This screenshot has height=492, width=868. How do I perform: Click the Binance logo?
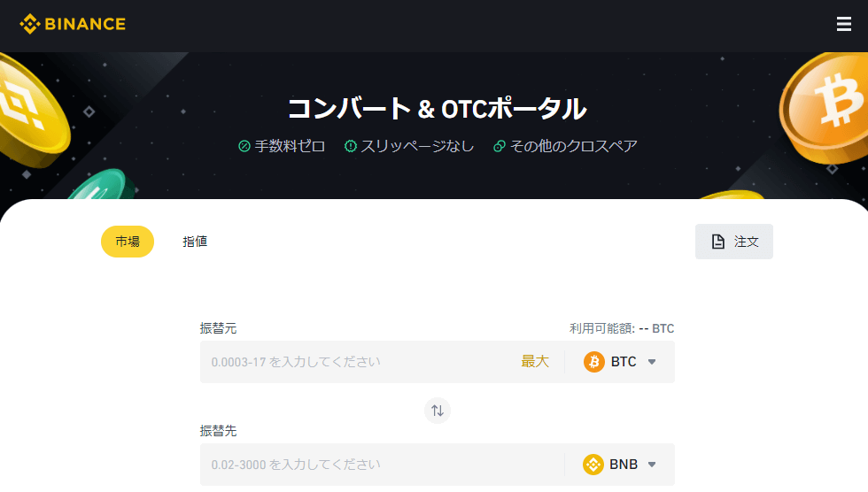coord(73,24)
